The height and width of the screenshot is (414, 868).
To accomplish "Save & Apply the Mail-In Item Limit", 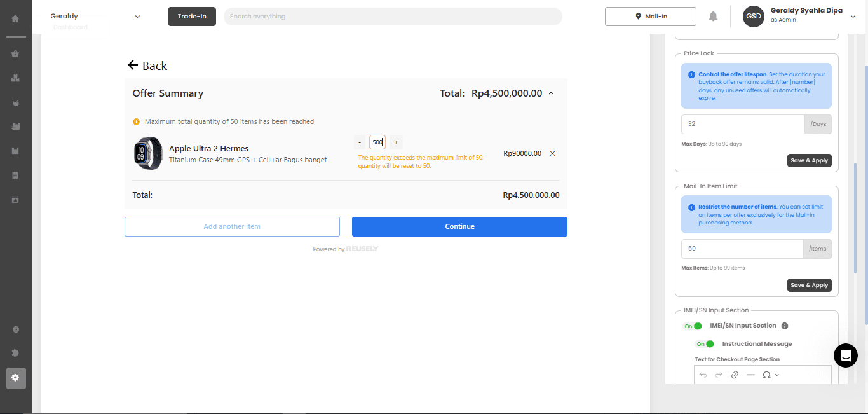I will pos(809,285).
